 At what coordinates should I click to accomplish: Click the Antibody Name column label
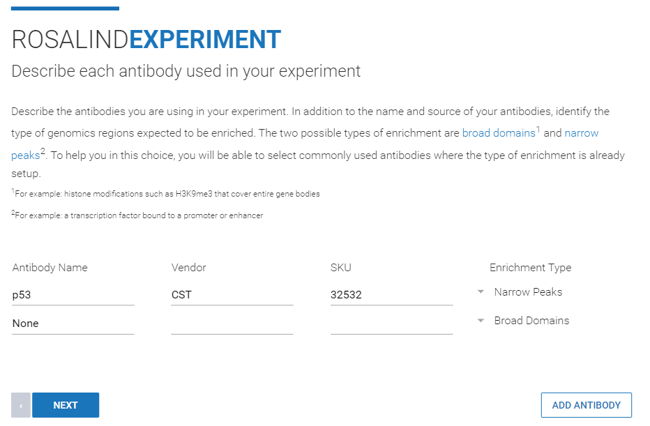pyautogui.click(x=50, y=268)
